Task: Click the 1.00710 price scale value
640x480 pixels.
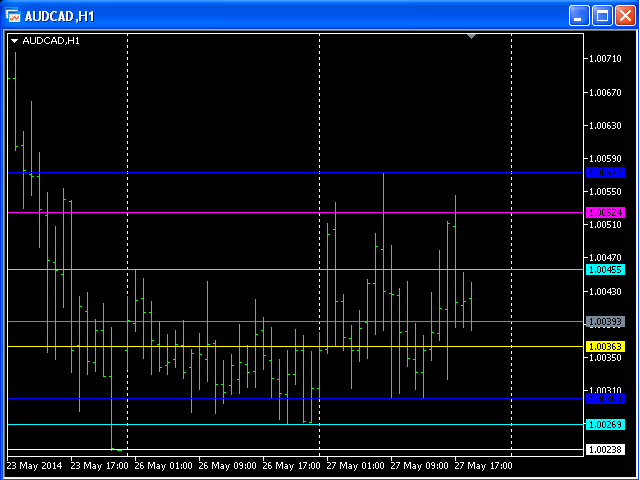Action: (605, 59)
